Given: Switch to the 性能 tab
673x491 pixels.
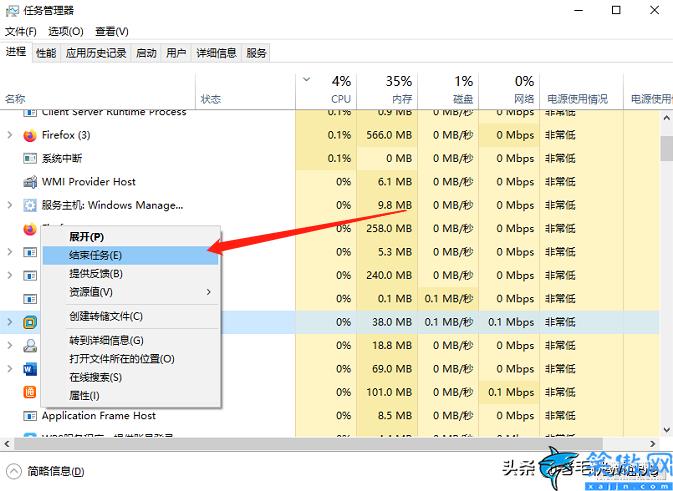Looking at the screenshot, I should [46, 53].
